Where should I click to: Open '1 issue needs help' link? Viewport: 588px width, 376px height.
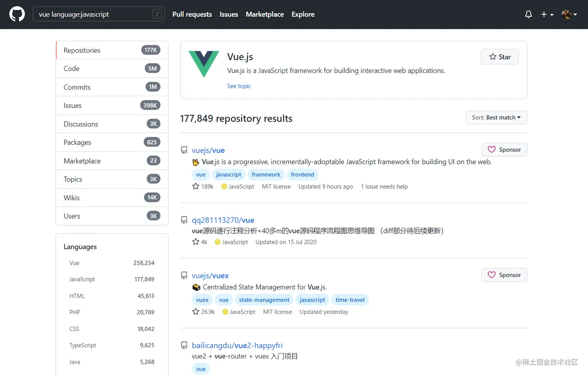point(384,187)
